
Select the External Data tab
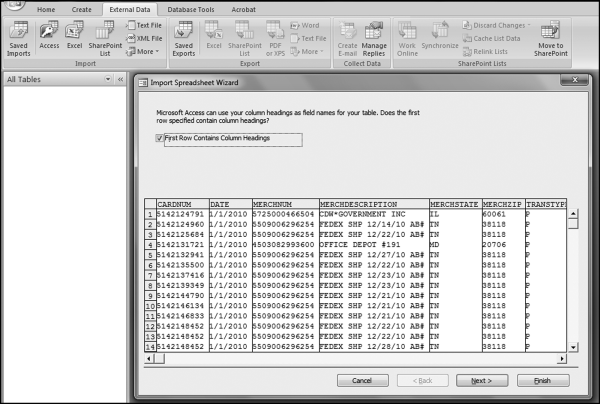(x=130, y=10)
